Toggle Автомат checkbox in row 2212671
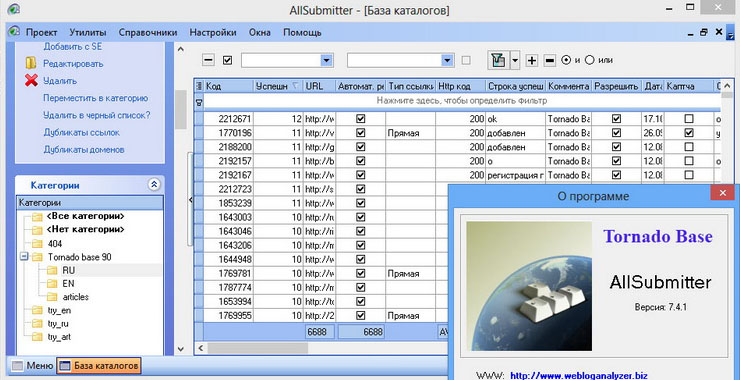 coord(361,119)
